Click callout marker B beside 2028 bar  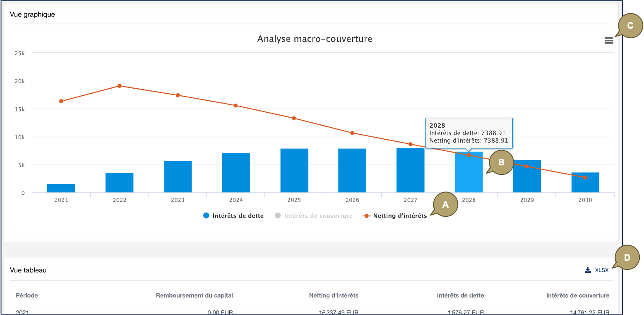click(501, 162)
